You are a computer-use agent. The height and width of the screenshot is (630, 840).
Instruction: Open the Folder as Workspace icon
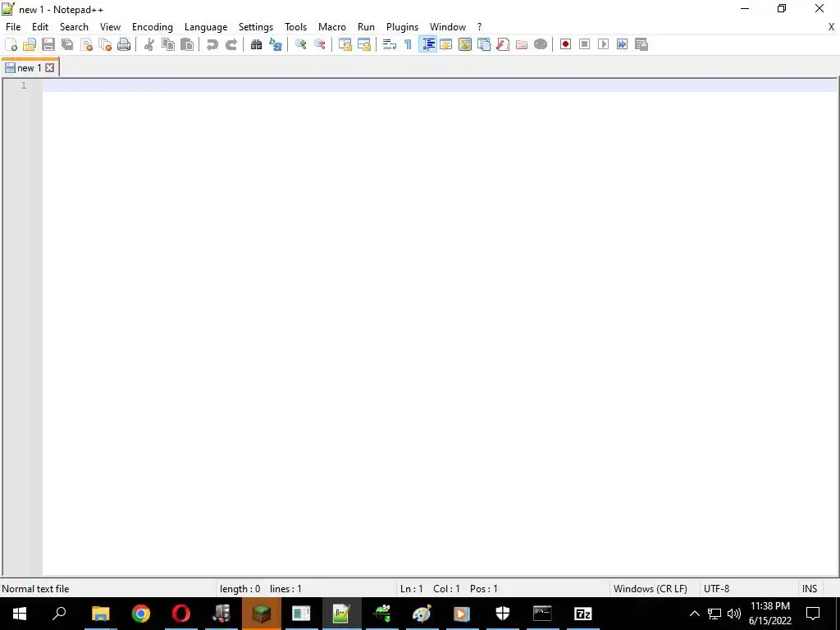click(521, 44)
